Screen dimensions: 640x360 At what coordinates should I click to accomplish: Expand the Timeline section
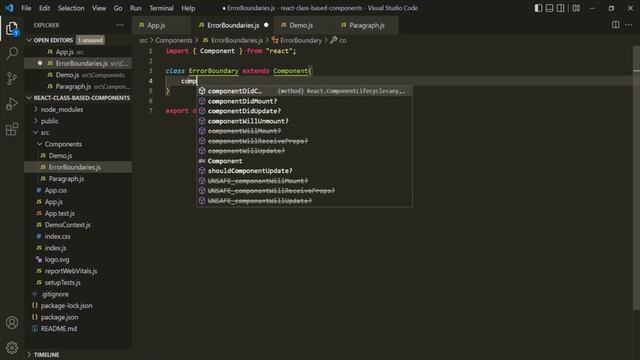pyautogui.click(x=78, y=354)
